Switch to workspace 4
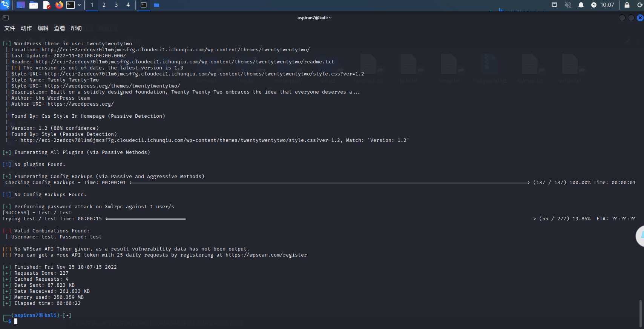This screenshot has width=644, height=329. click(x=128, y=5)
